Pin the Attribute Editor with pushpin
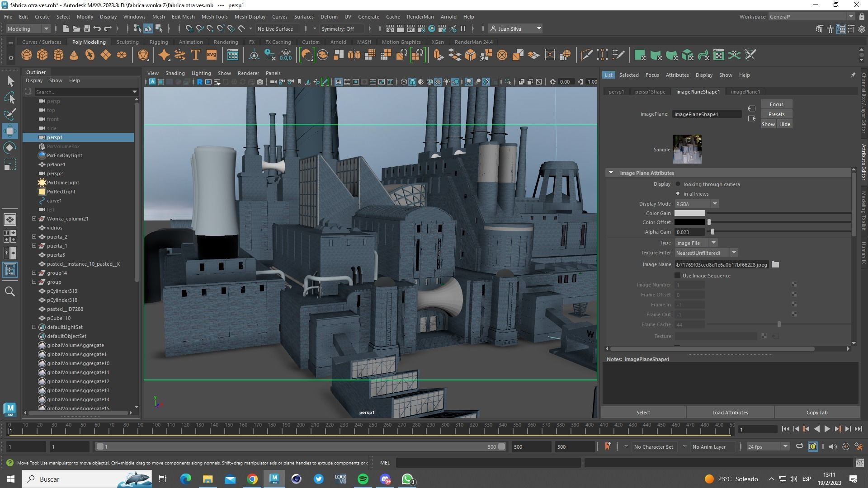868x488 pixels. point(853,75)
